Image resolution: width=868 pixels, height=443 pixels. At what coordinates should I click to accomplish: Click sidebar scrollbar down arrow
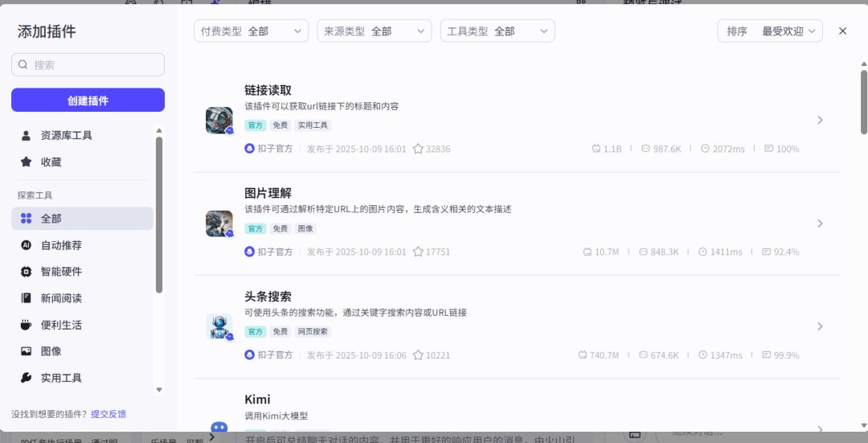click(x=159, y=390)
